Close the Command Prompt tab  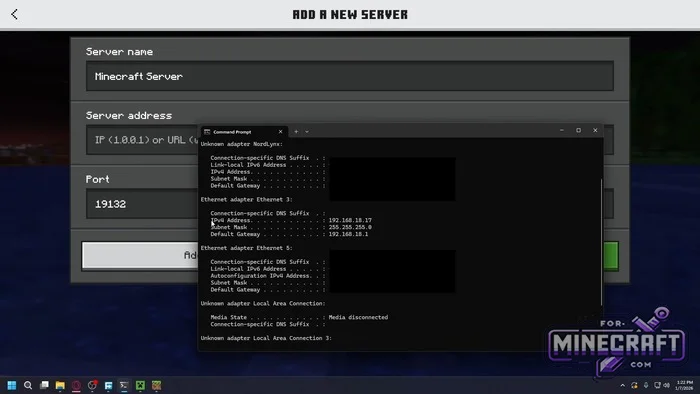point(280,132)
